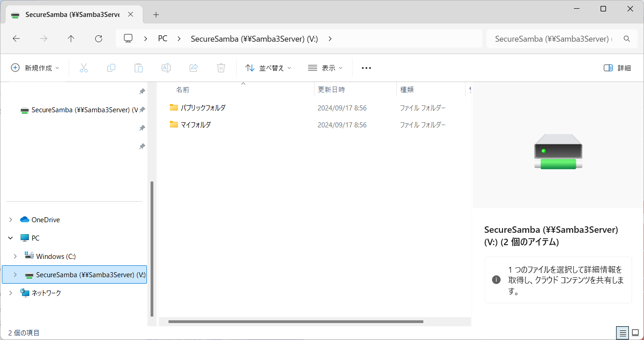Expand the OneDrive tree node
The height and width of the screenshot is (340, 644).
(11, 219)
